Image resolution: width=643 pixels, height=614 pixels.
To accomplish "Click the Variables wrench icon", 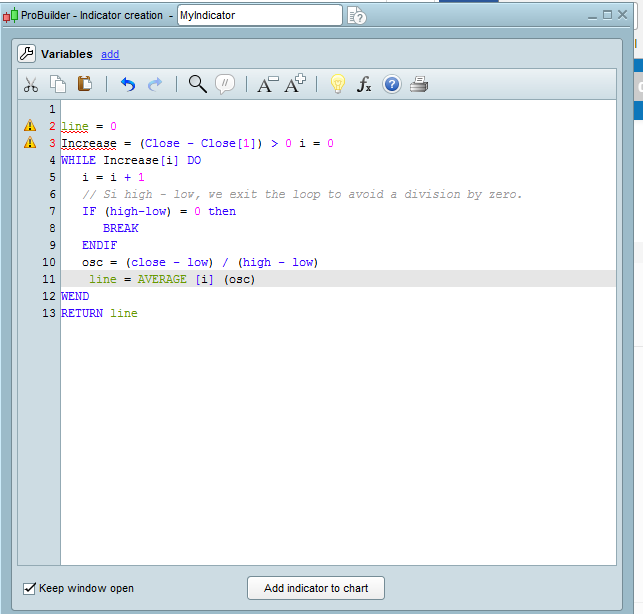I will tap(27, 54).
